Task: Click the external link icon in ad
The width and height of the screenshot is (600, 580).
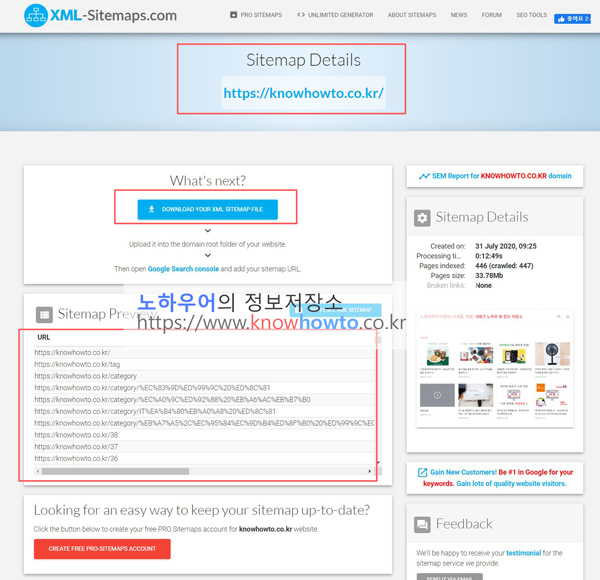Action: pyautogui.click(x=422, y=472)
